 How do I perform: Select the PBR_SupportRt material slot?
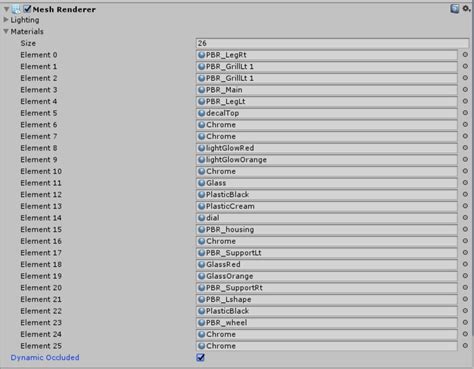pyautogui.click(x=327, y=288)
